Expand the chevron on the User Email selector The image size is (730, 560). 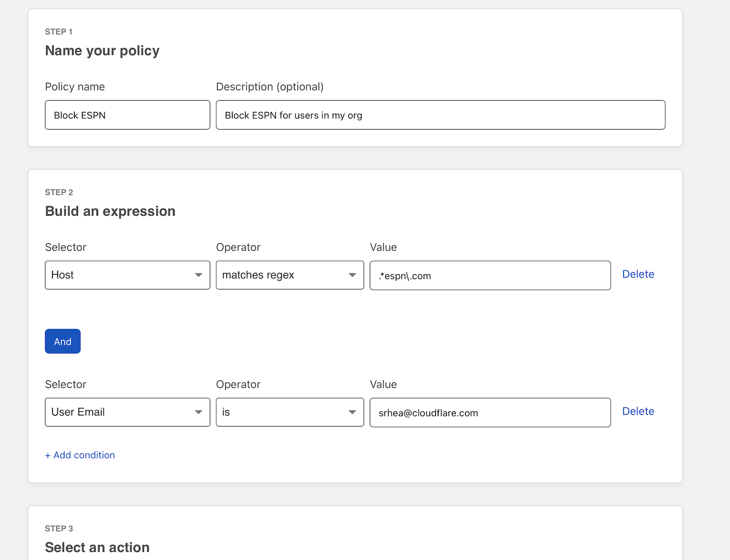(199, 412)
